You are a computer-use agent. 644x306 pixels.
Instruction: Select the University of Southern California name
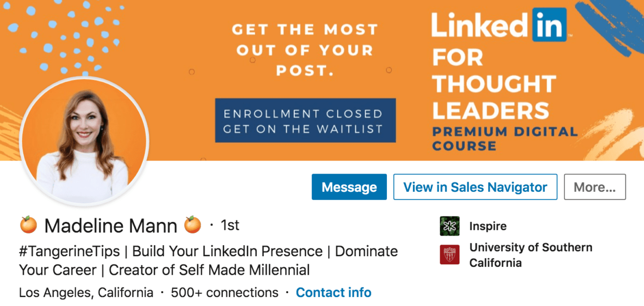(531, 255)
